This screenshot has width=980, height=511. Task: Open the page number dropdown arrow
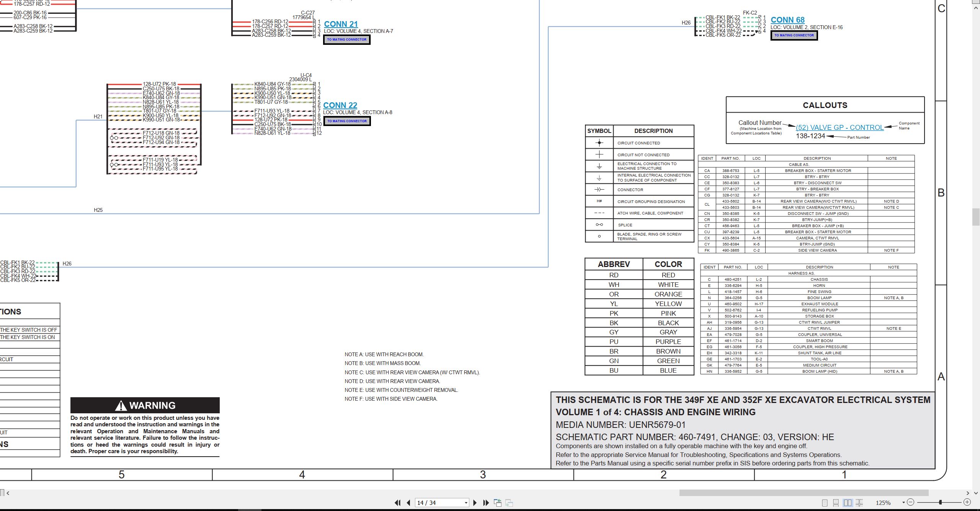point(466,503)
